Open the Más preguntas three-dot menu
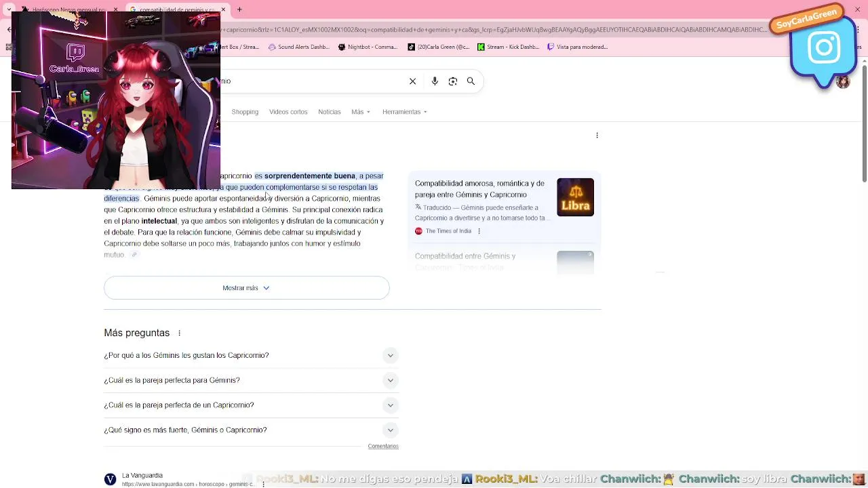Image resolution: width=868 pixels, height=488 pixels. click(x=179, y=333)
